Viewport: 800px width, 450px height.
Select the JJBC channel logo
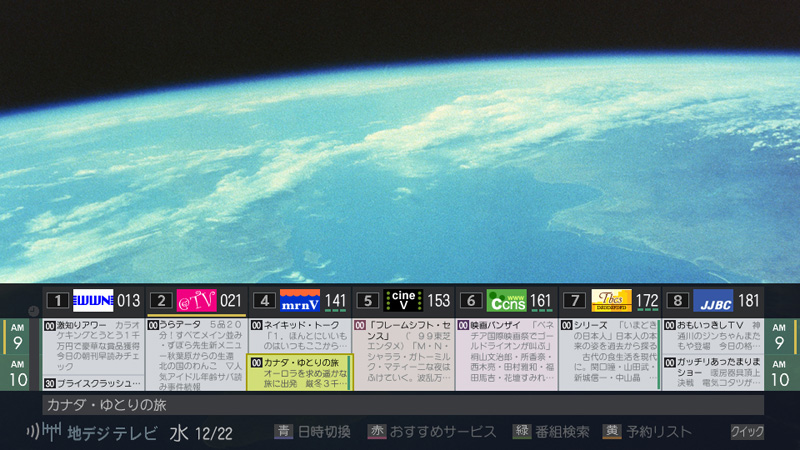[713, 301]
